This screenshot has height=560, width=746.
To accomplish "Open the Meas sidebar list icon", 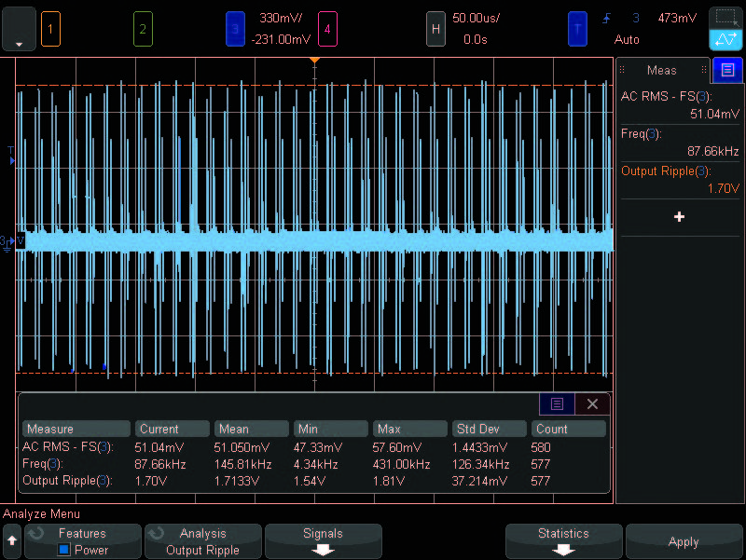I will [x=725, y=70].
